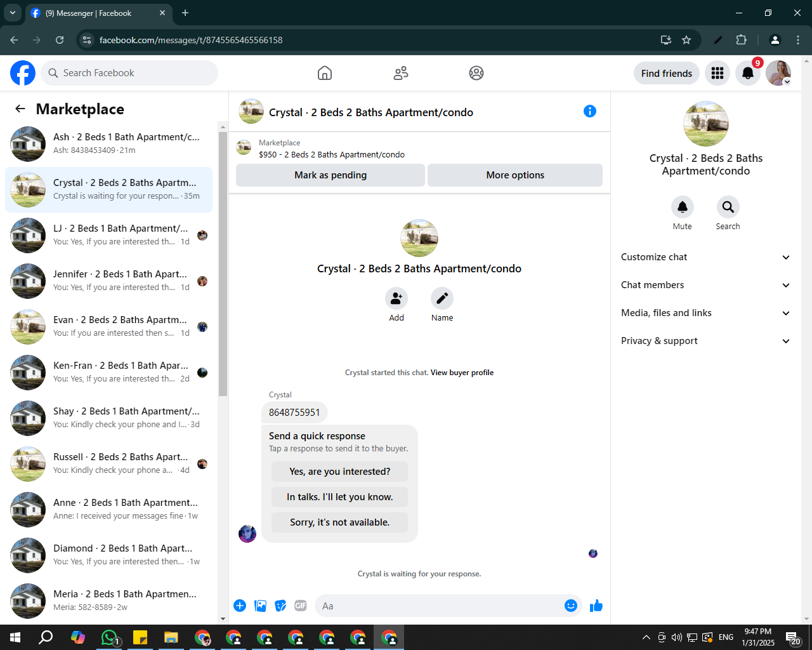The image size is (812, 650).
Task: Click the browser address bar URL
Action: coord(191,40)
